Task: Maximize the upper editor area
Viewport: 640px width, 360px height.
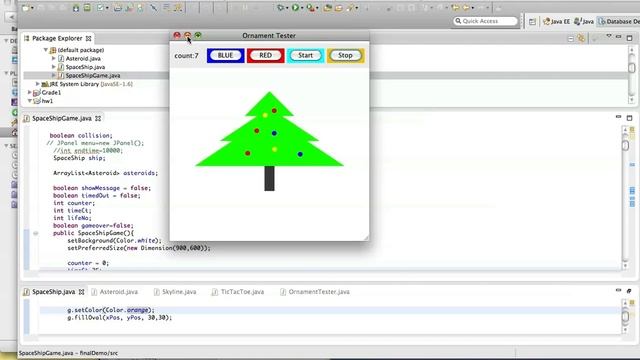Action: coord(629,118)
